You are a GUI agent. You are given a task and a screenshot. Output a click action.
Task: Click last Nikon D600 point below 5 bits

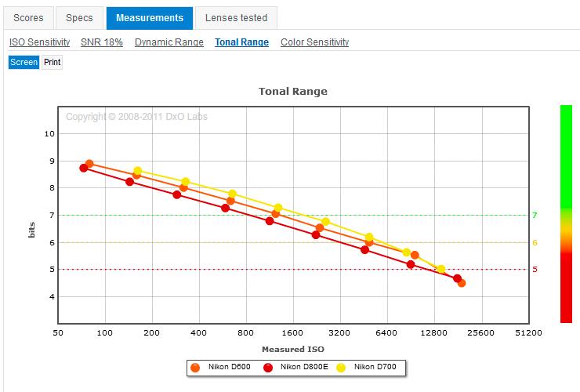point(462,283)
